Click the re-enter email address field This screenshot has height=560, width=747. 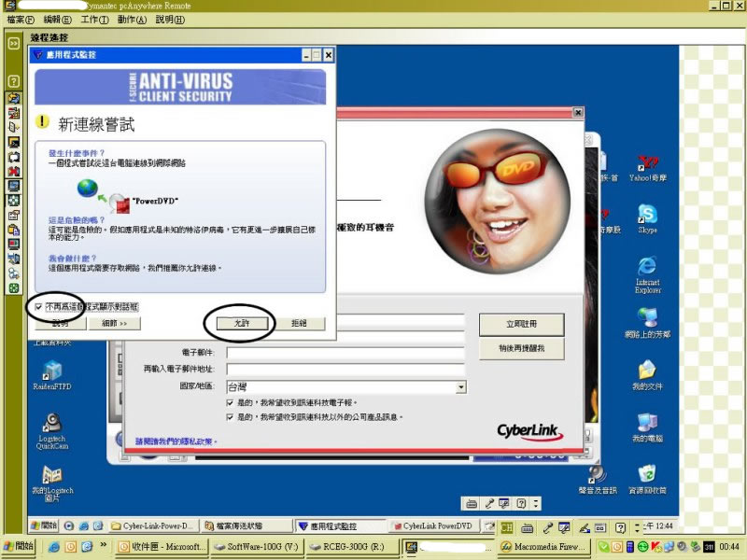point(345,369)
